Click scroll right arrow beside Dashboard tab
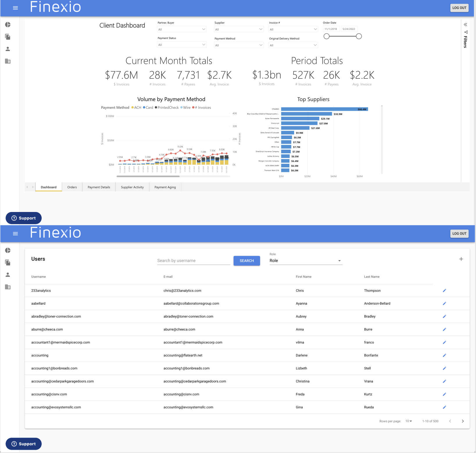This screenshot has height=453, width=476. (x=33, y=187)
